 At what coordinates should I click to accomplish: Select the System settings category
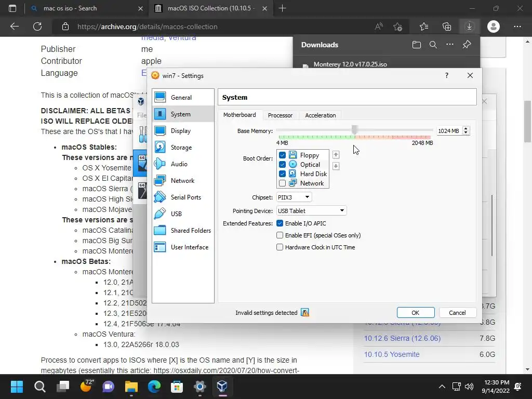[x=183, y=114]
